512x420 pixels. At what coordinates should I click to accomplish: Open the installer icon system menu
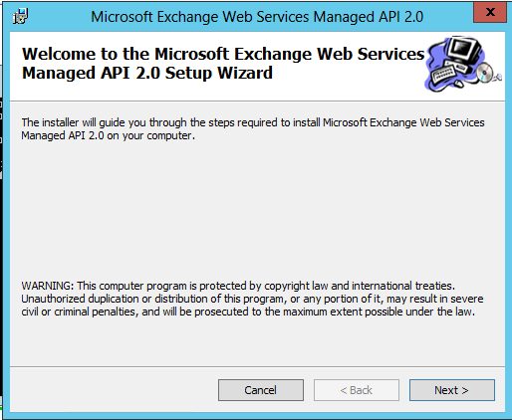click(20, 16)
